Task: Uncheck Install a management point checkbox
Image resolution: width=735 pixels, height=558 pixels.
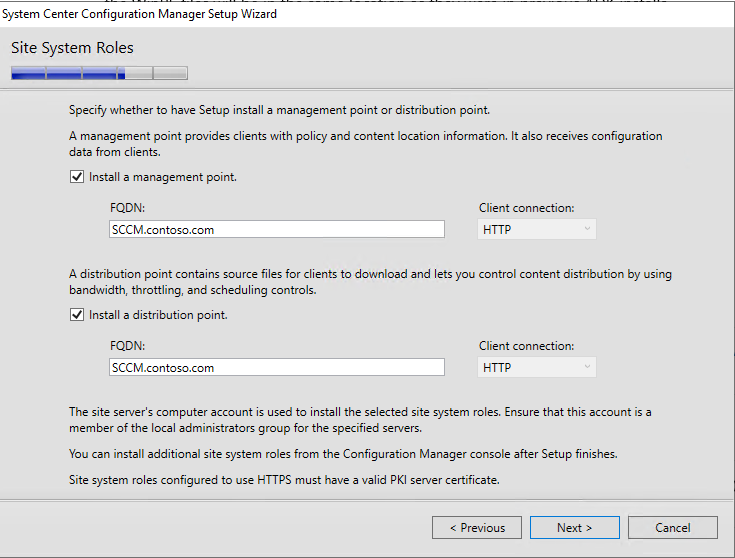Action: pos(77,177)
